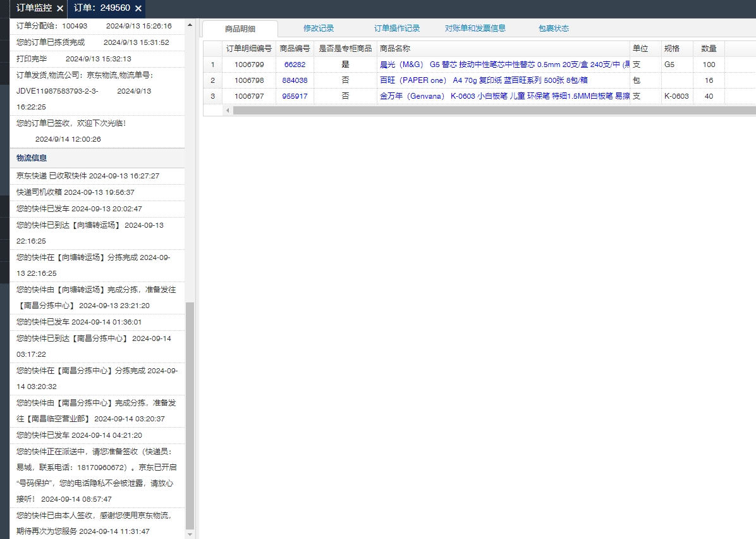This screenshot has height=539, width=756.
Task: Open the 百旺 (PAPER one) A4 复印纸 link
Action: click(x=484, y=80)
